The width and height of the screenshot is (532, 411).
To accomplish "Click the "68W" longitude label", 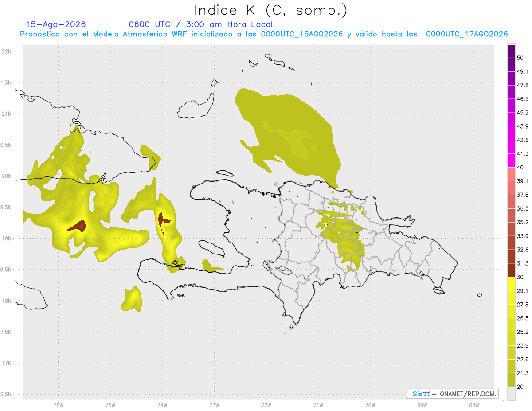I will [474, 405].
